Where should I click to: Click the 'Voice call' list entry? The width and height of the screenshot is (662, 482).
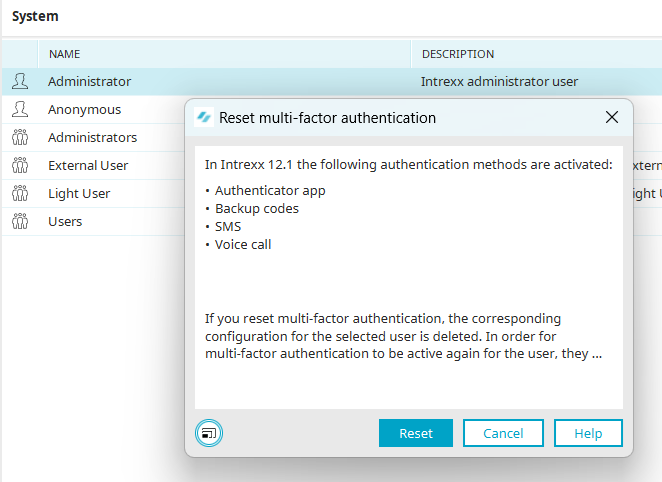point(243,244)
